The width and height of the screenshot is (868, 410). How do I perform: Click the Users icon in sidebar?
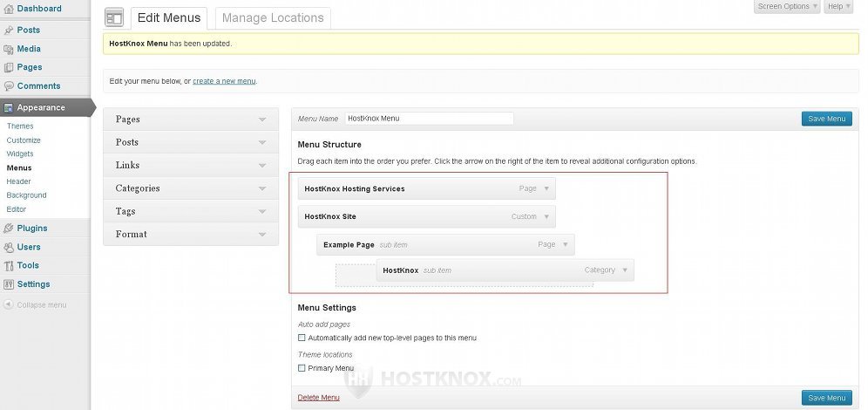pyautogui.click(x=9, y=247)
